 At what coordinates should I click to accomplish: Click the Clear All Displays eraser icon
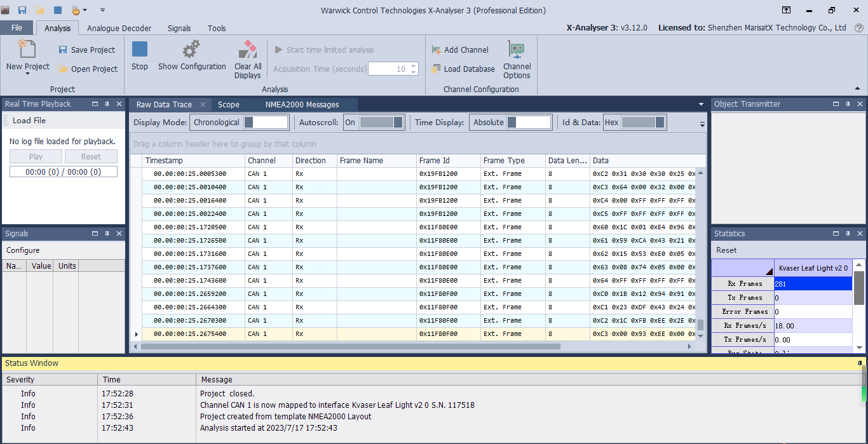(x=247, y=50)
